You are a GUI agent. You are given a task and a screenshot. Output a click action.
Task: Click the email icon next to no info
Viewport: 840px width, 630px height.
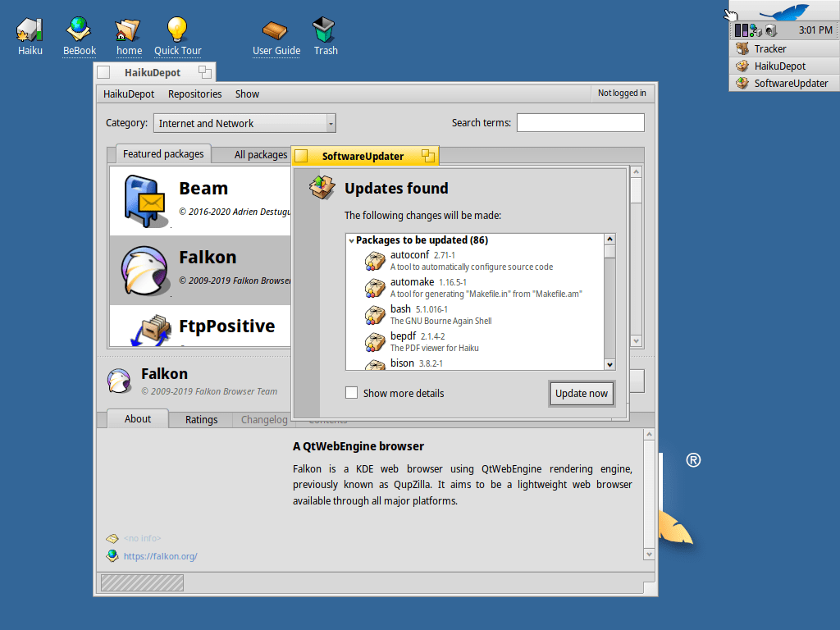click(112, 538)
